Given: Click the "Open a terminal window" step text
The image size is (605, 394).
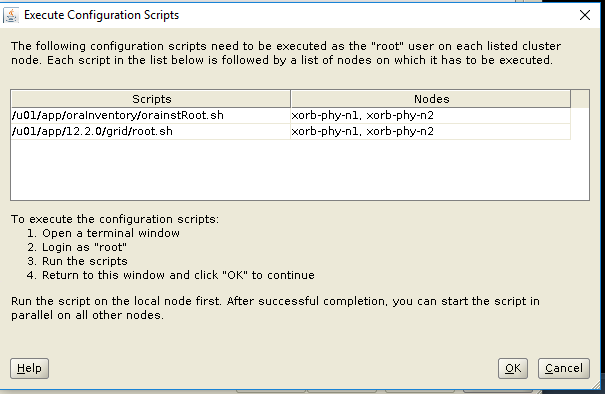Looking at the screenshot, I should [111, 233].
